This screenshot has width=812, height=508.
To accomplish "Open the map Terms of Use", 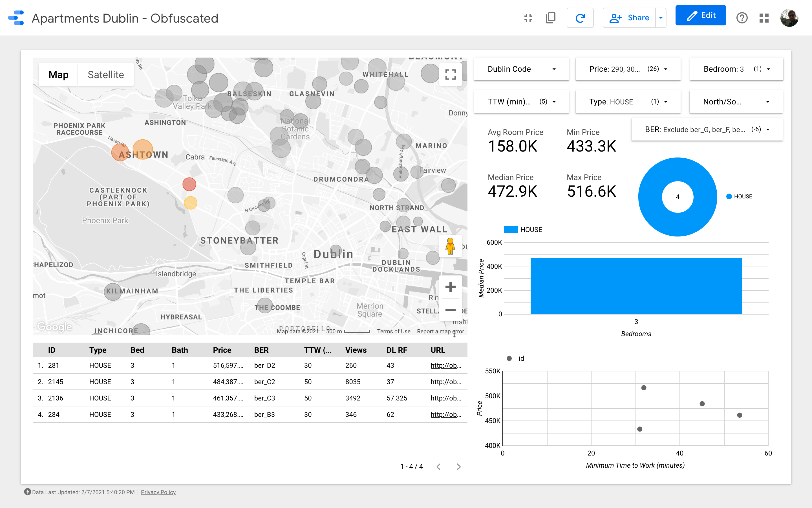I will tap(394, 331).
